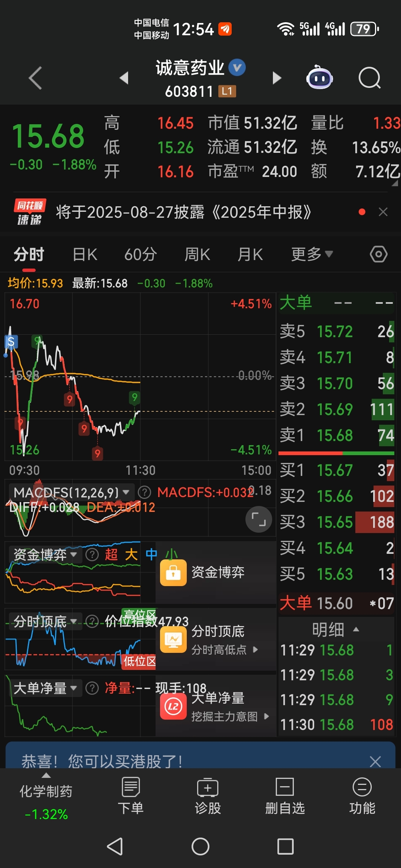Tap the buy-sell ratio red-green bar
The height and width of the screenshot is (868, 401).
pos(336,453)
